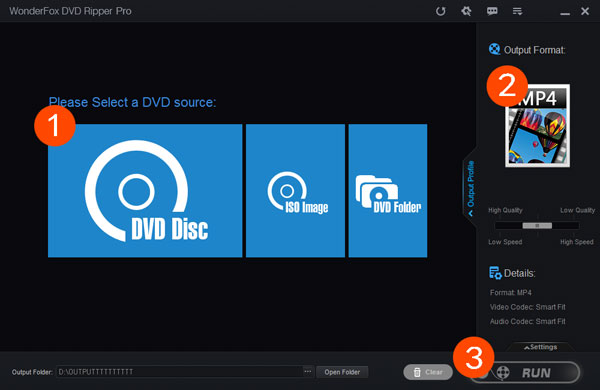
Task: Click the refresh/update arrow icon in title bar
Action: tap(440, 11)
